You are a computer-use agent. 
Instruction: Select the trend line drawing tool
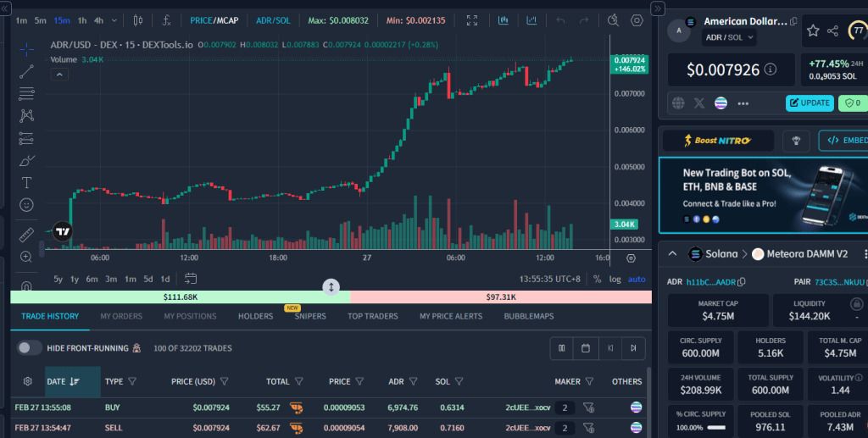[x=26, y=71]
